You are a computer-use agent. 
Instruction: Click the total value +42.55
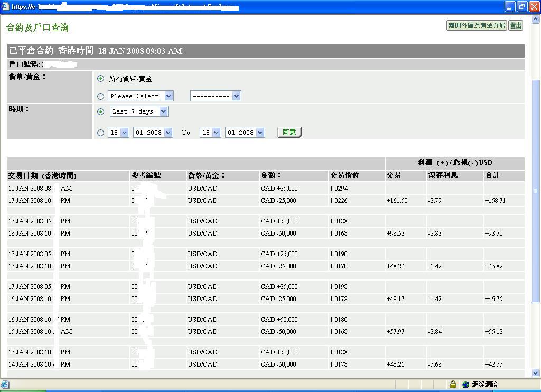pyautogui.click(x=493, y=365)
